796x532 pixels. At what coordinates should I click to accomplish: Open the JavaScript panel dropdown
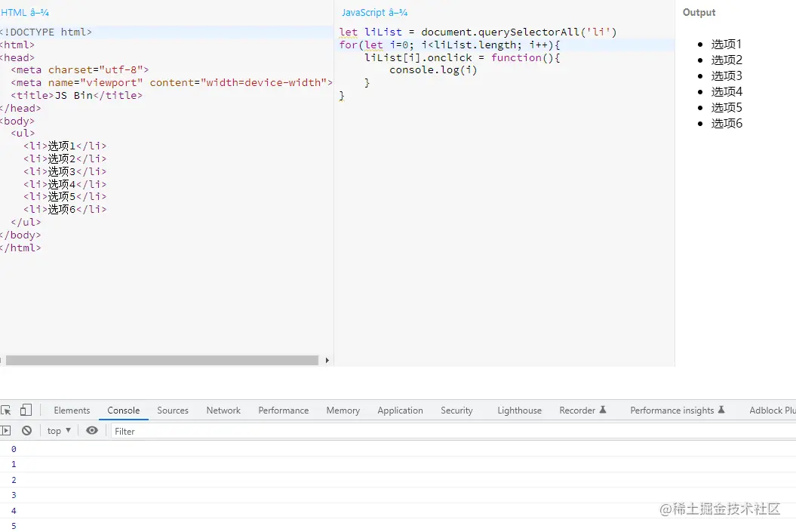click(375, 13)
